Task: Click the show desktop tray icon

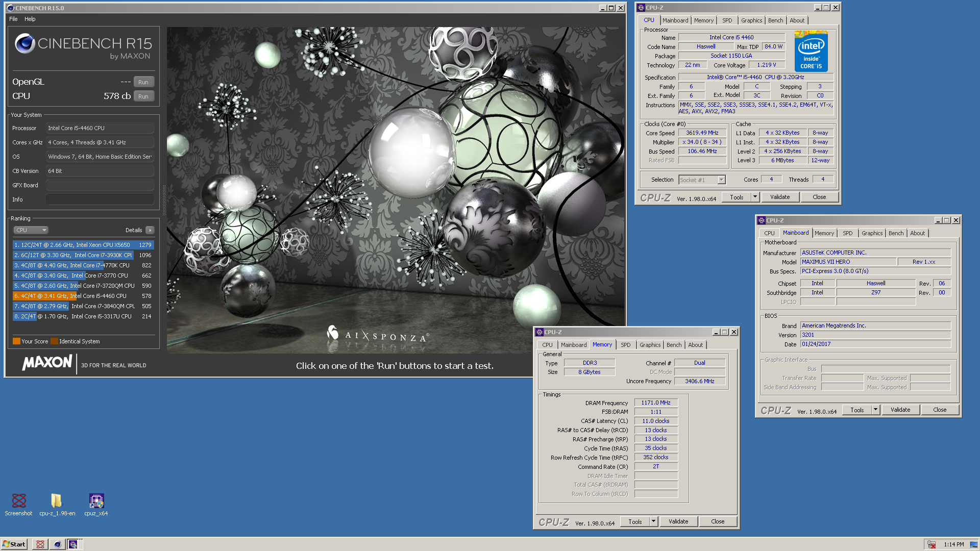Action: tap(974, 544)
